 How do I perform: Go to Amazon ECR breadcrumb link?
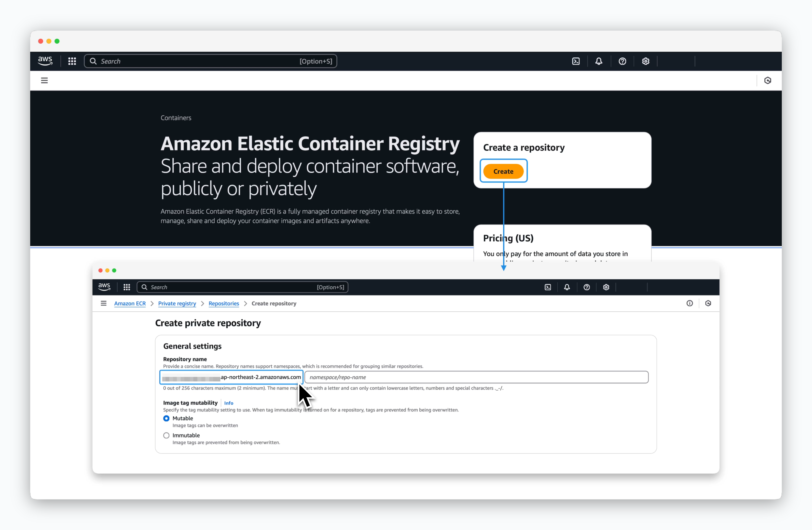point(130,303)
